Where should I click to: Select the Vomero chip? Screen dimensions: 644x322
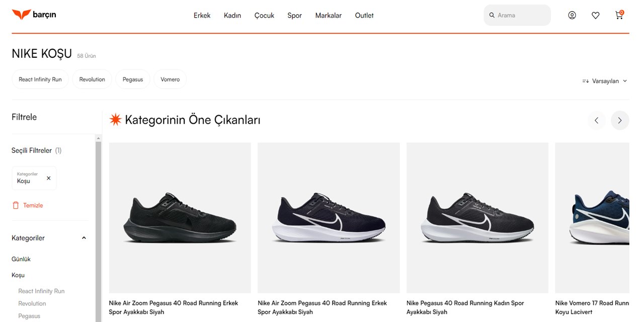tap(170, 79)
